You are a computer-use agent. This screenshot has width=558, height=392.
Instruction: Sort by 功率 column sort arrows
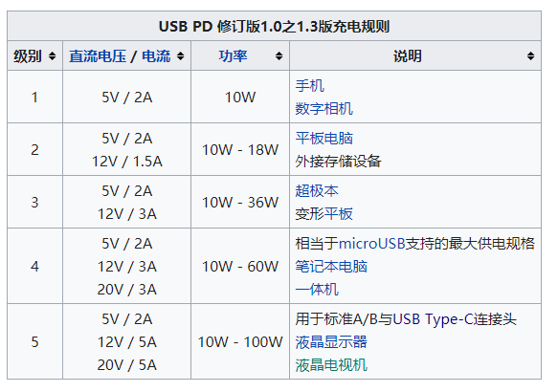pos(279,55)
